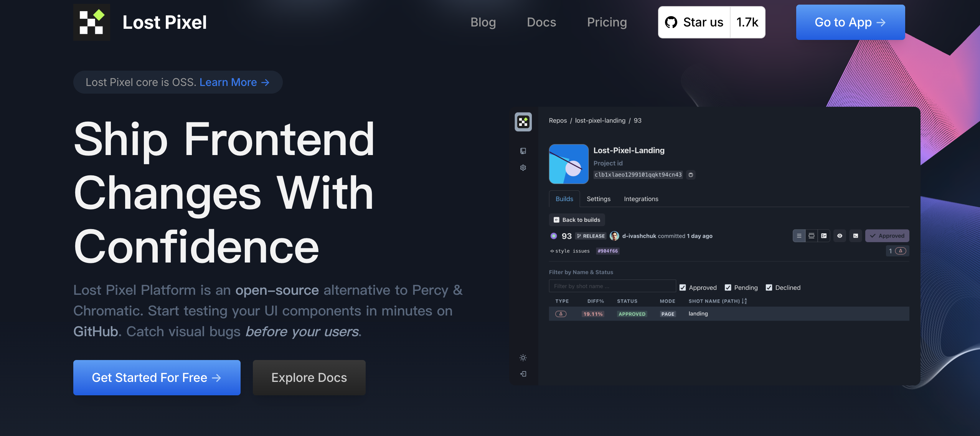This screenshot has height=436, width=980.
Task: Open the settings gear icon in the sidebar
Action: click(523, 168)
